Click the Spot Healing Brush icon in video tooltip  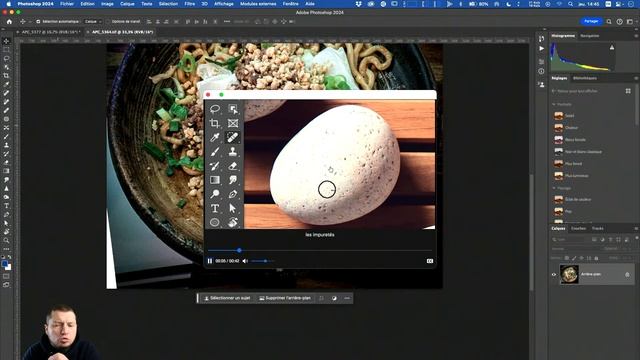233,137
